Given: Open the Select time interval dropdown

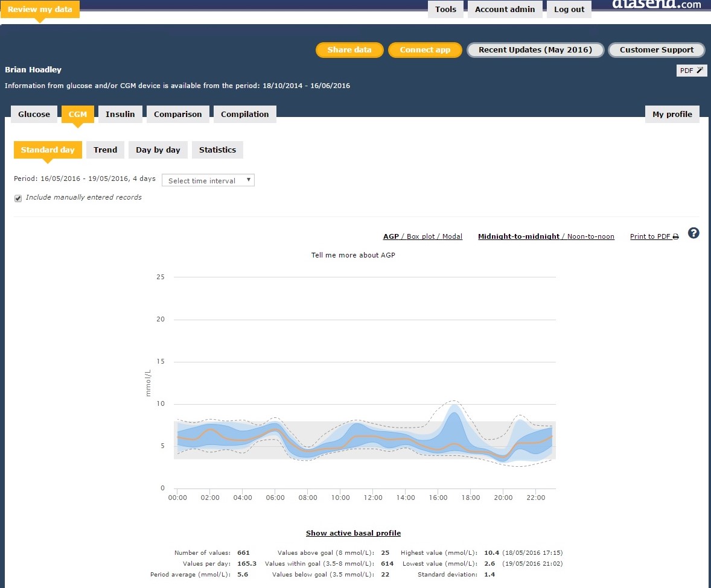Looking at the screenshot, I should [x=208, y=180].
